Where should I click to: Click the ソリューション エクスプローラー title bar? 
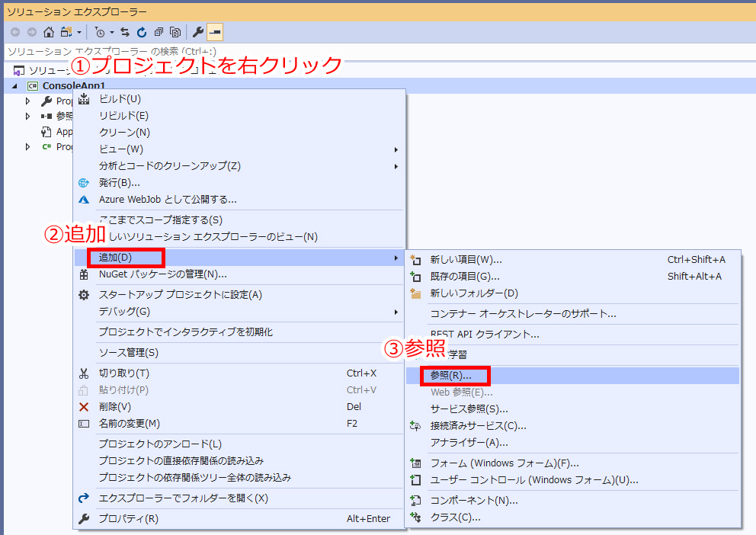click(380, 12)
